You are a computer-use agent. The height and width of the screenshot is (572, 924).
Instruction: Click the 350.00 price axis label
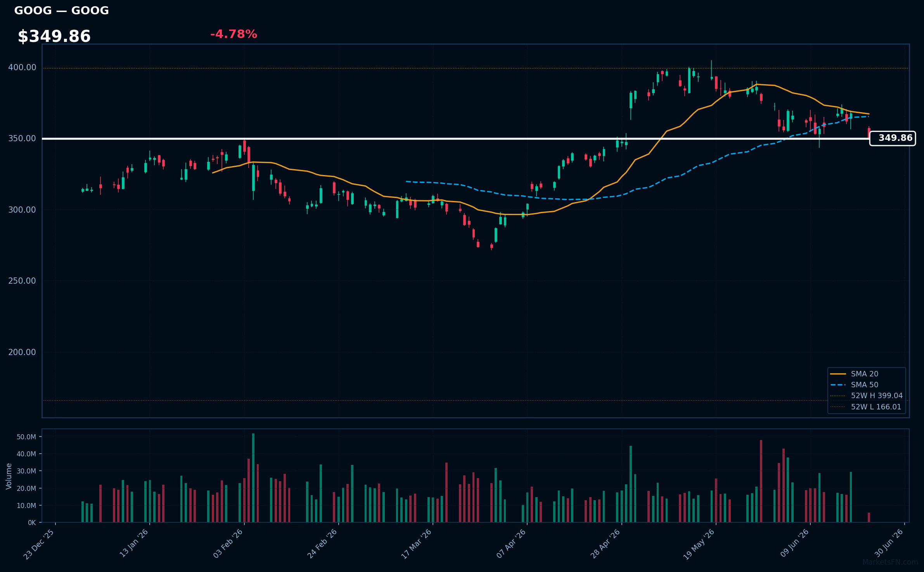pyautogui.click(x=22, y=139)
